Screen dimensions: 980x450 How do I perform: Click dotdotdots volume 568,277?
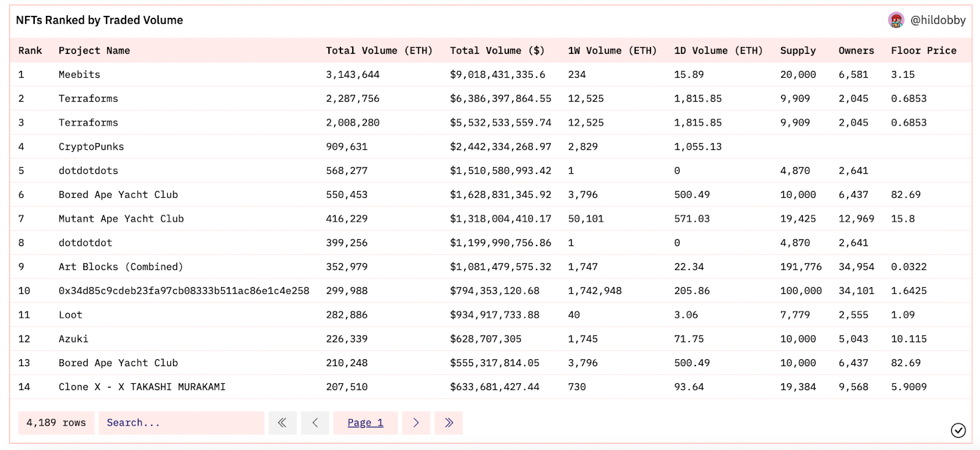click(x=347, y=171)
